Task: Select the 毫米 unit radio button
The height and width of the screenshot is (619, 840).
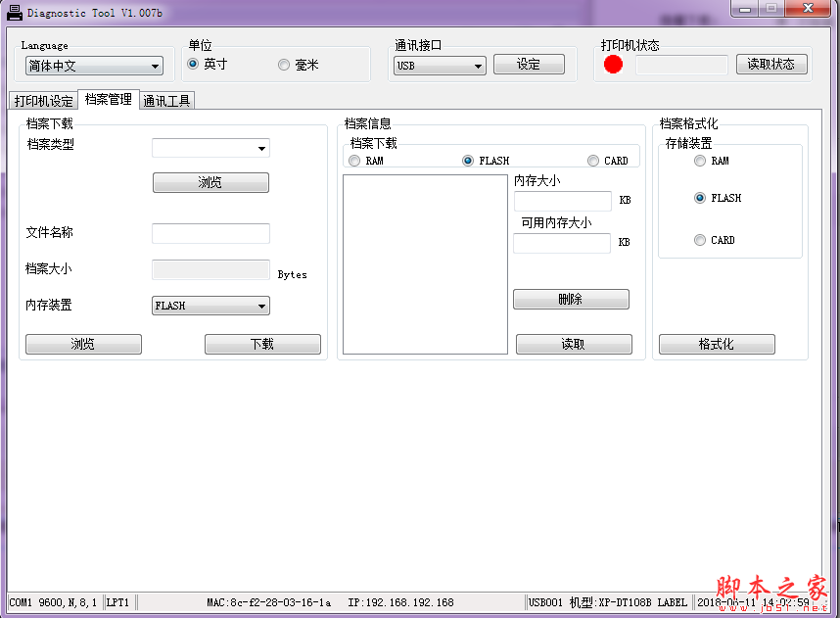Action: click(x=284, y=65)
